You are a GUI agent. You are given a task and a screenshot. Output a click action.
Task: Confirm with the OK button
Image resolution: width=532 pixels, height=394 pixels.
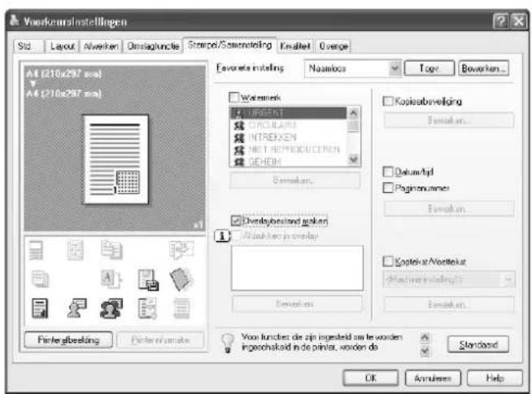point(370,378)
